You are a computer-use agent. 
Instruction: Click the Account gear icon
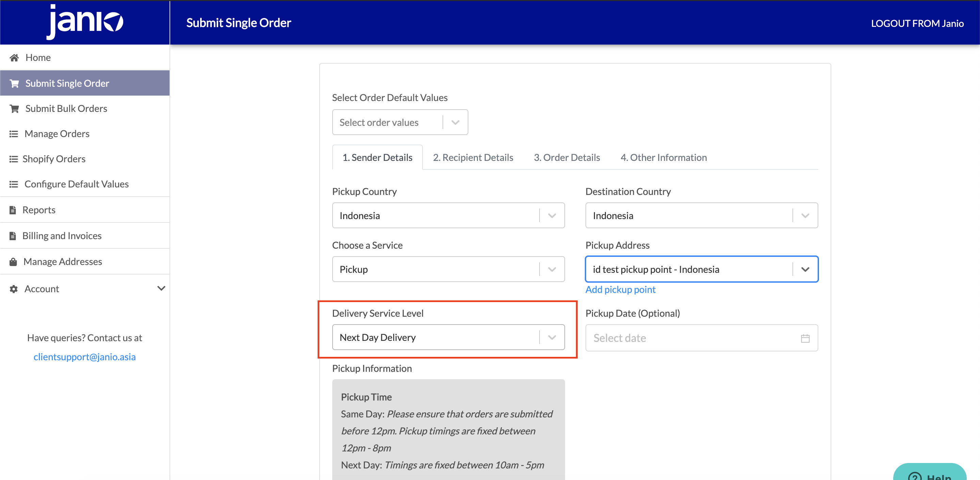pyautogui.click(x=14, y=289)
